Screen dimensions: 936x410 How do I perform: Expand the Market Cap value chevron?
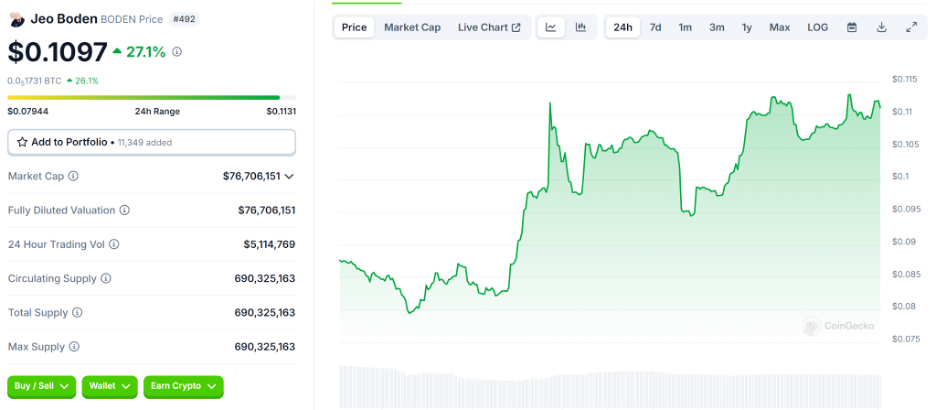[x=290, y=176]
